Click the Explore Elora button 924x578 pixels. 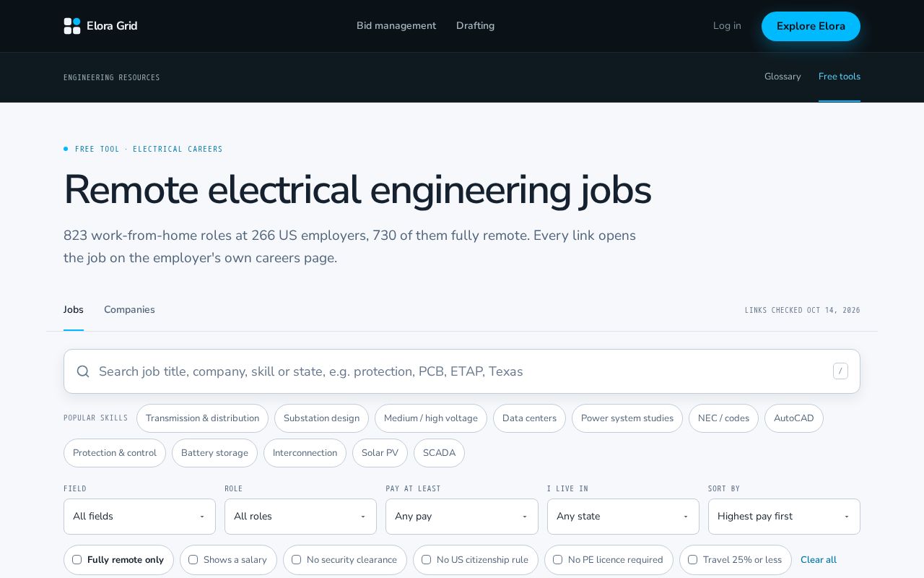[811, 26]
